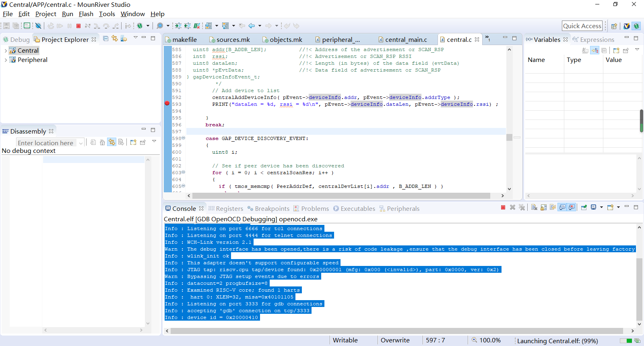This screenshot has height=346, width=644.
Task: Switch to the Peripherals tab
Action: point(399,208)
